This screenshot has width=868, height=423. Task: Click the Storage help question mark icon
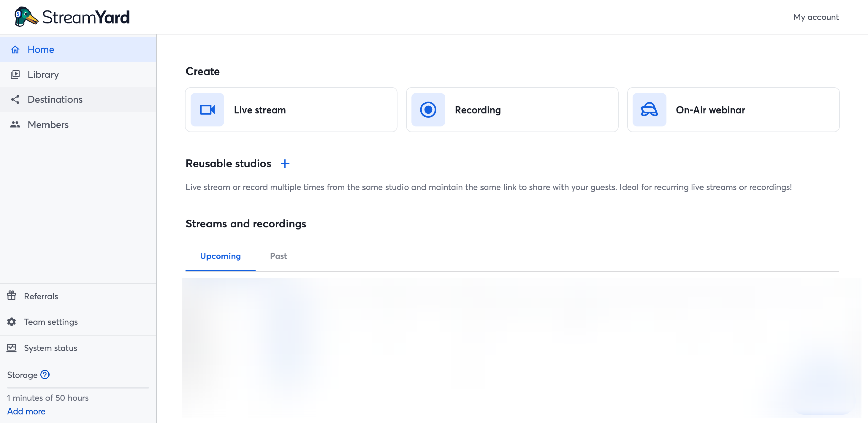[44, 375]
